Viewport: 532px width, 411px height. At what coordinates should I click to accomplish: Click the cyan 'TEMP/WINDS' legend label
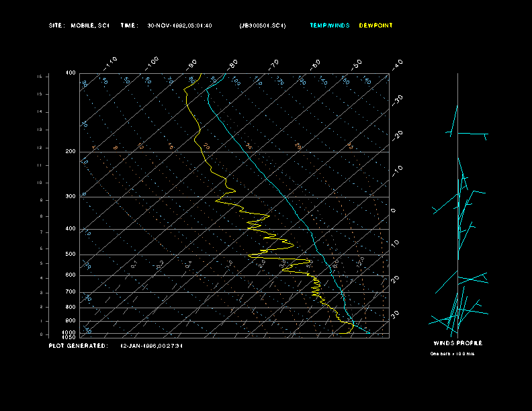[329, 26]
